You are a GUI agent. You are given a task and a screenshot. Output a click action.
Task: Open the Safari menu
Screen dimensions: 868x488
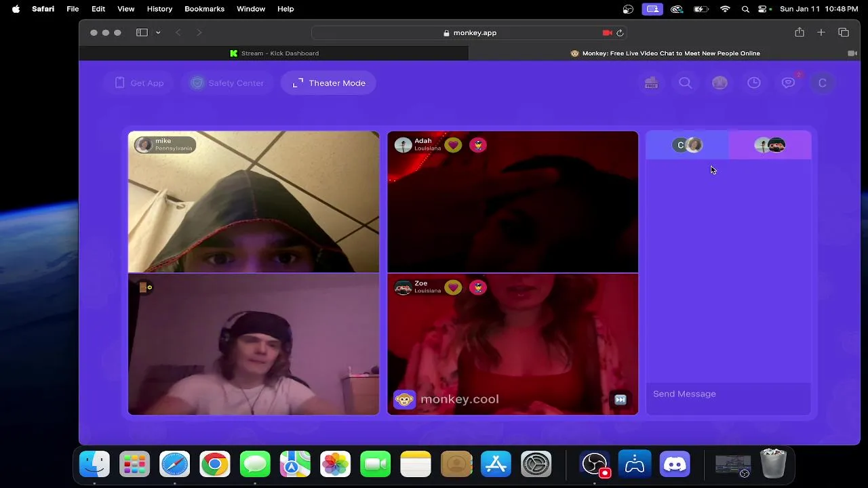pos(43,9)
